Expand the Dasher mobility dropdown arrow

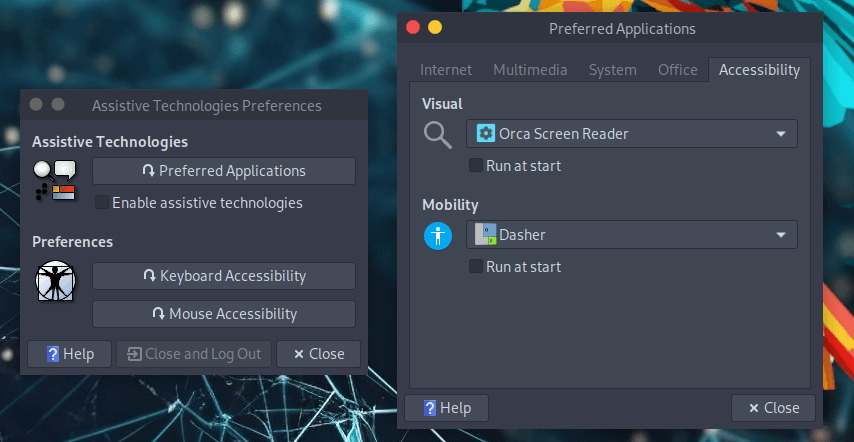[780, 235]
